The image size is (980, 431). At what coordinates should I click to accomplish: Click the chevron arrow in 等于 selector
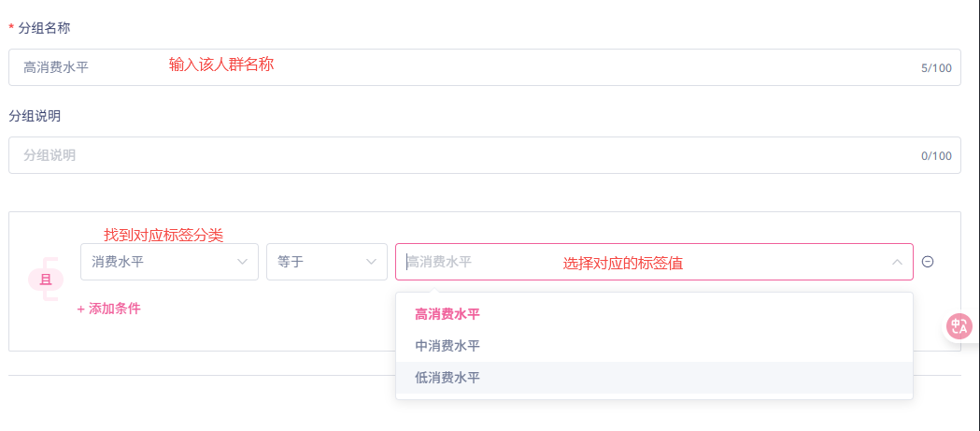[372, 262]
